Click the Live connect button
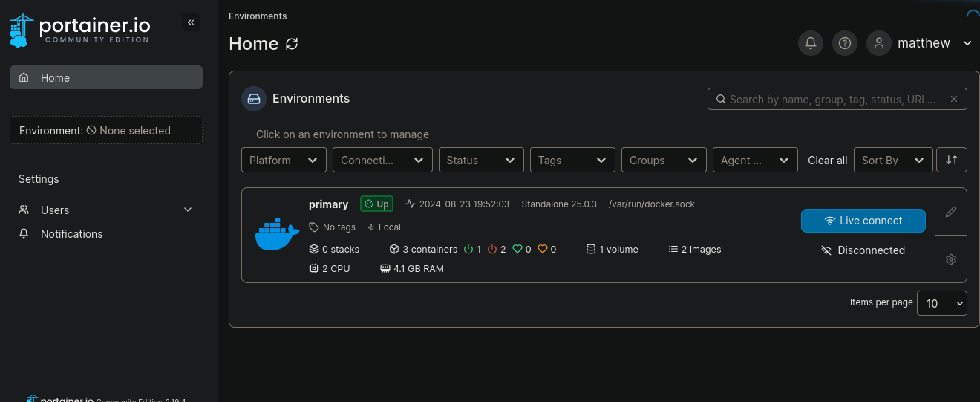The image size is (980, 402). [863, 221]
